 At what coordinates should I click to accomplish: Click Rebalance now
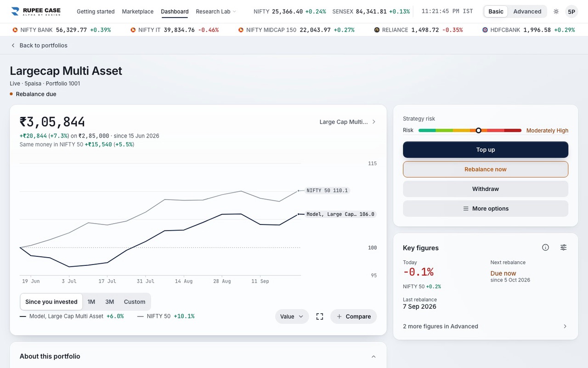click(486, 169)
